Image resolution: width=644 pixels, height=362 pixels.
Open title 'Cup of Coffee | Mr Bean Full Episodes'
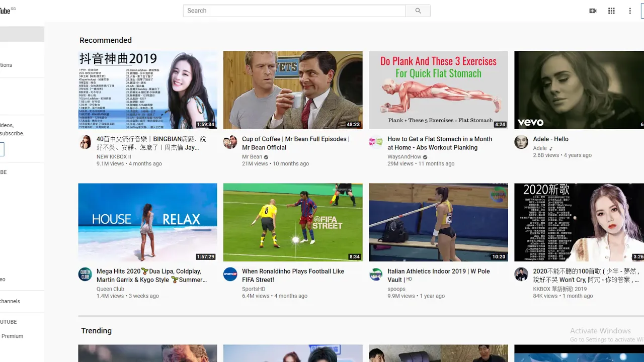tap(296, 143)
